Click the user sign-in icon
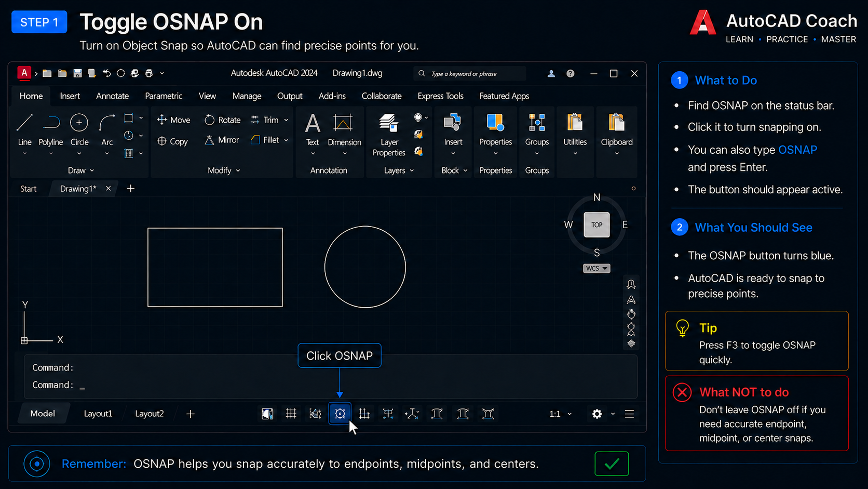This screenshot has height=489, width=868. click(551, 73)
